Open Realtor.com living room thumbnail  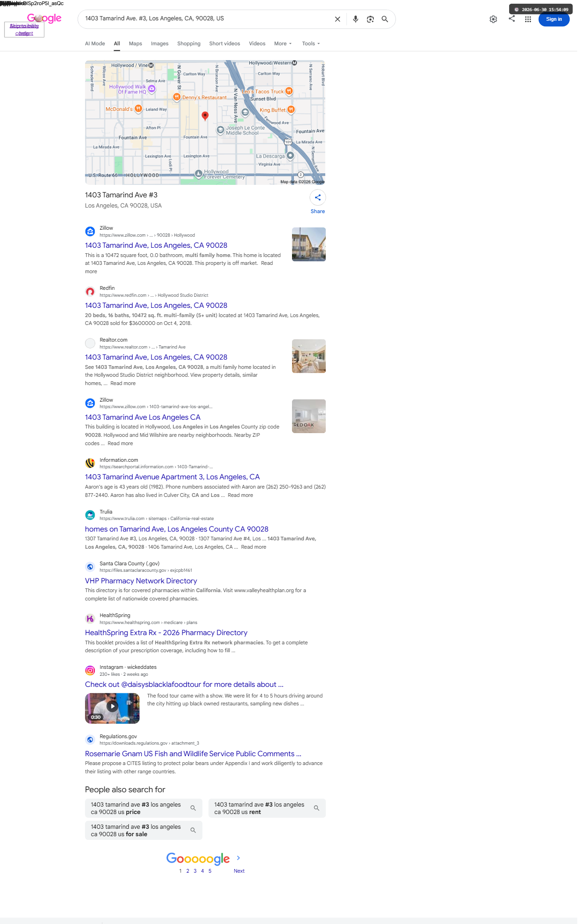tap(309, 356)
